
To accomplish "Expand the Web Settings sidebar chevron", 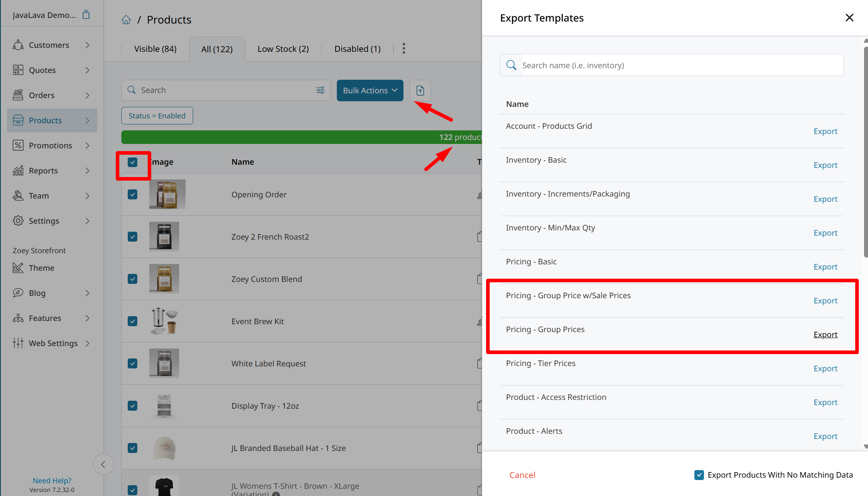I will (87, 343).
